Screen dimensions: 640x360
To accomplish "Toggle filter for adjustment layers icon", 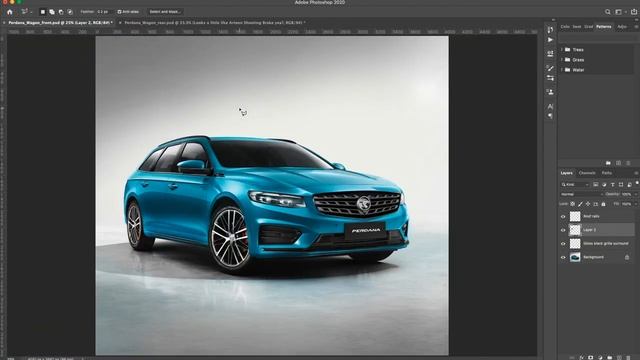I will [604, 185].
